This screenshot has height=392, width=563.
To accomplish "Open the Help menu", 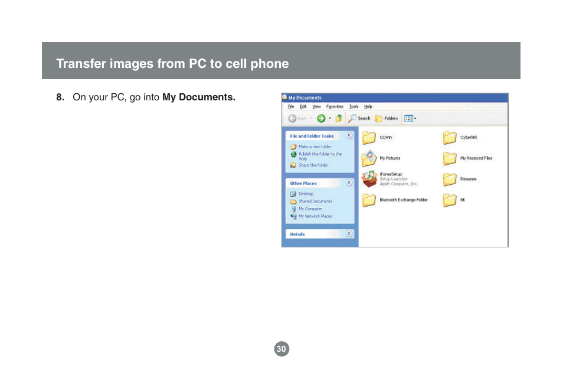I will (368, 107).
